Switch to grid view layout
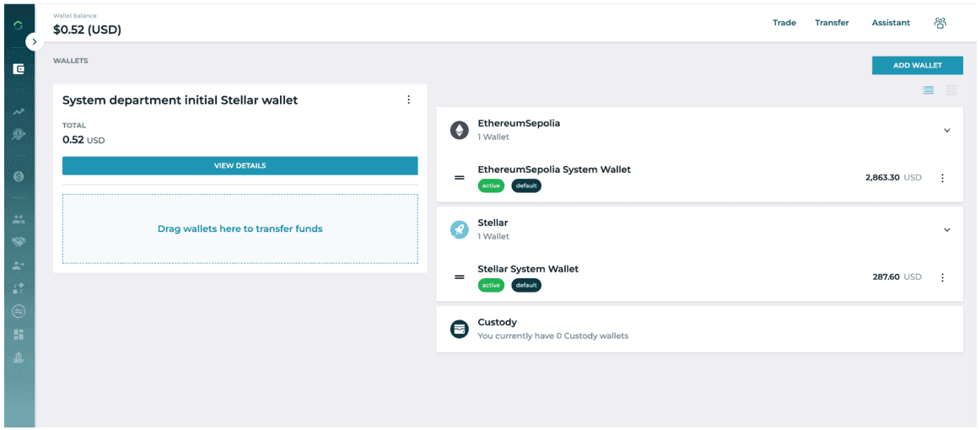The height and width of the screenshot is (430, 980). coord(952,90)
